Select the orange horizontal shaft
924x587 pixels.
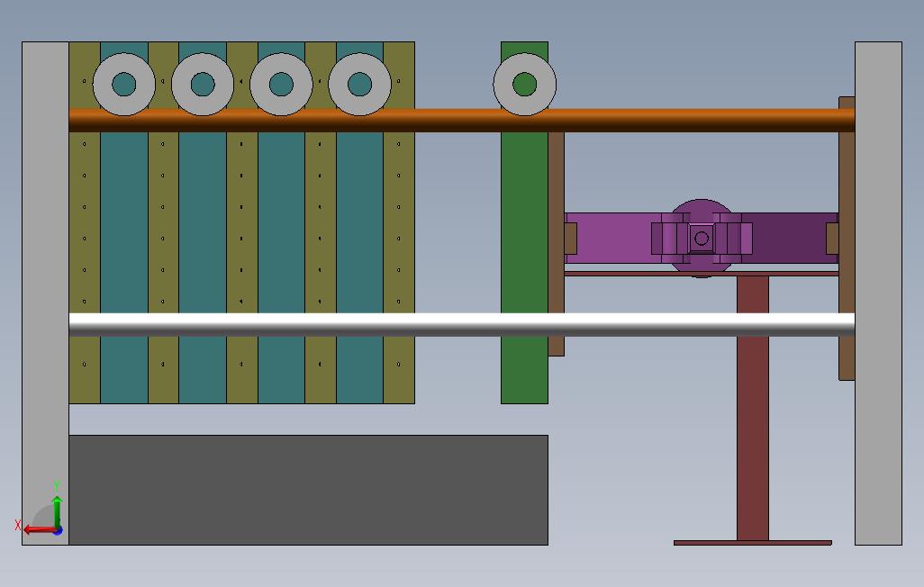(461, 121)
